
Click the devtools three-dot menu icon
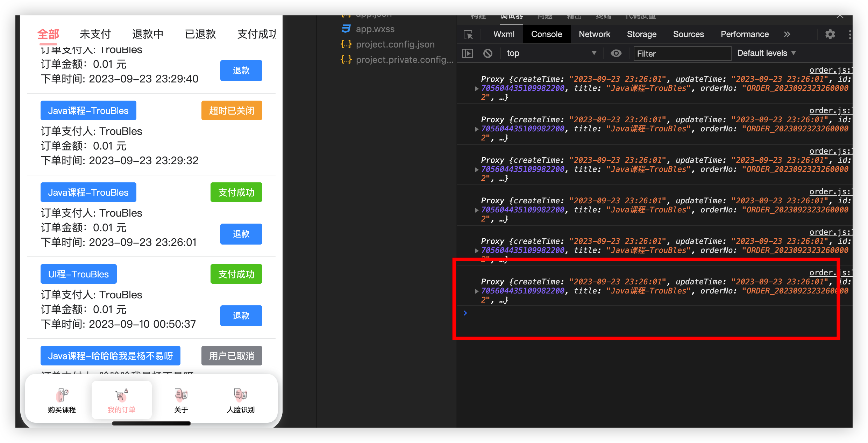[849, 34]
